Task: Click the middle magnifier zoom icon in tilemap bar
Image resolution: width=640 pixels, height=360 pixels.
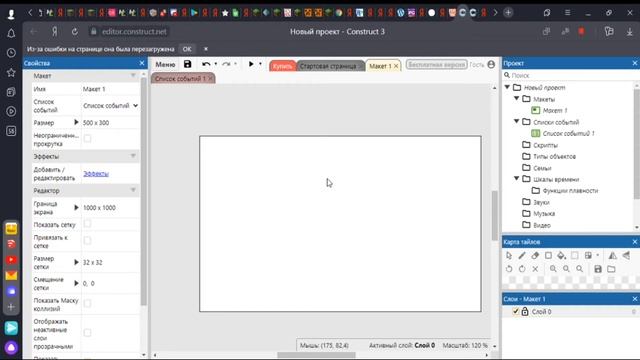Action: point(567,269)
